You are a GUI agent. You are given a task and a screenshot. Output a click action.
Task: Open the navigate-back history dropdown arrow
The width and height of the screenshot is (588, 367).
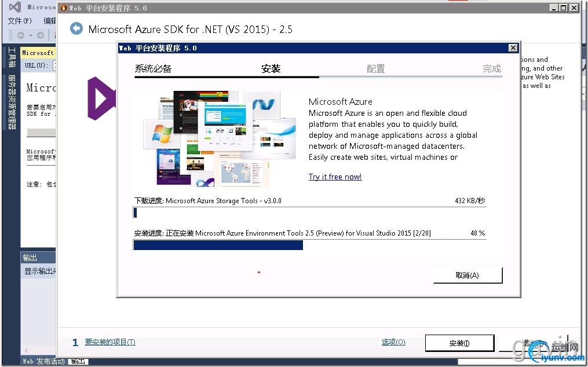[30, 35]
